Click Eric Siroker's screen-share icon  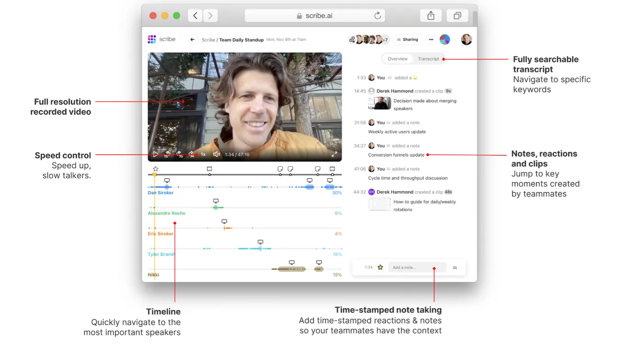tap(224, 221)
